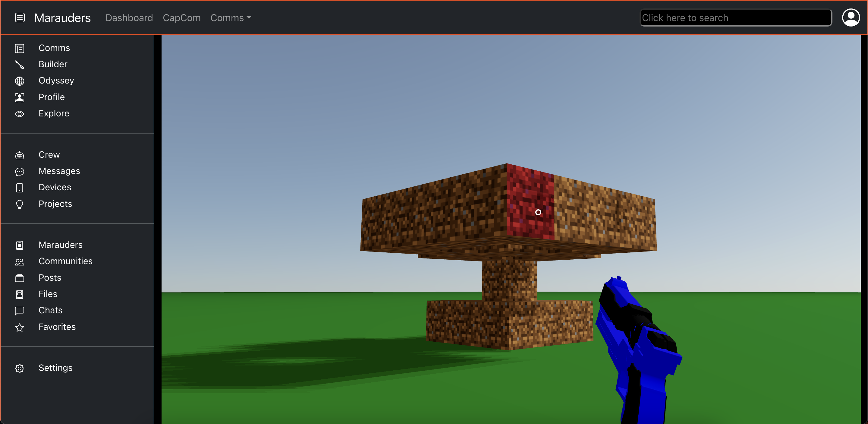Click the Settings gear icon

coord(20,369)
